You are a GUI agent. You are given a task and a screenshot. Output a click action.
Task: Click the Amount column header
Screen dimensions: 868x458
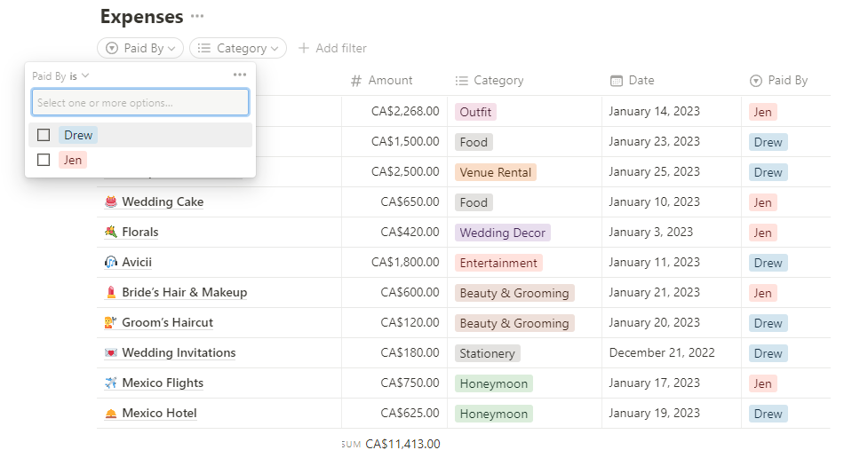[x=390, y=81]
